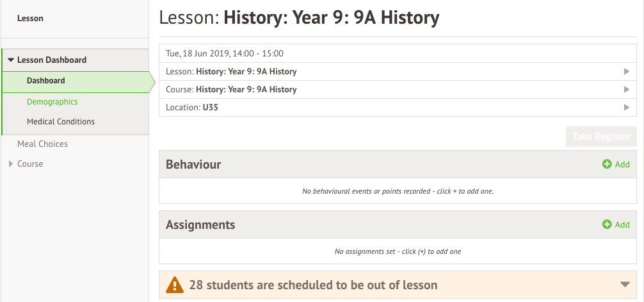This screenshot has width=644, height=302.
Task: Select Medical Conditions in the sidebar
Action: pyautogui.click(x=60, y=121)
